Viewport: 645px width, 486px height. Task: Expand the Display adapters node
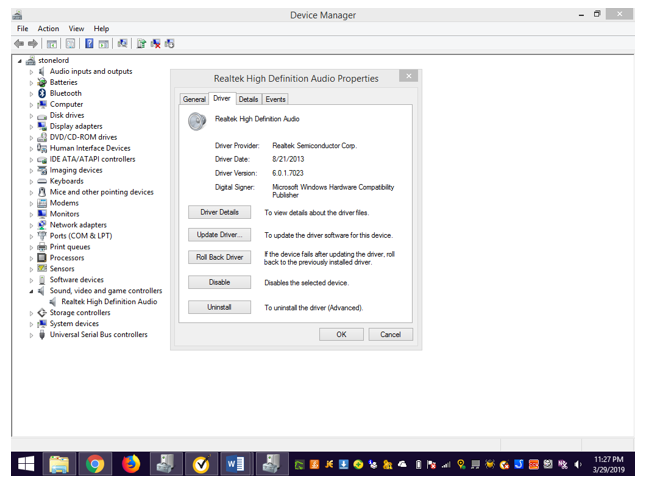click(x=31, y=127)
